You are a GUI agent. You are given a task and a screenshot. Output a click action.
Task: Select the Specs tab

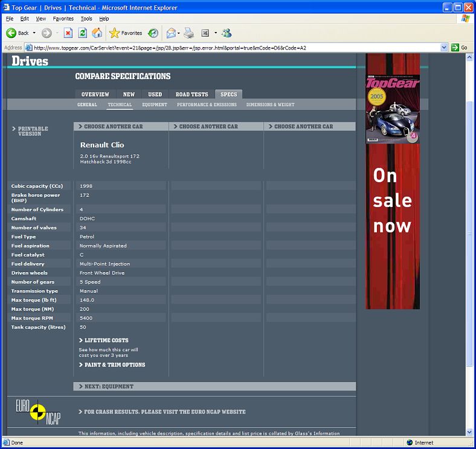click(228, 94)
